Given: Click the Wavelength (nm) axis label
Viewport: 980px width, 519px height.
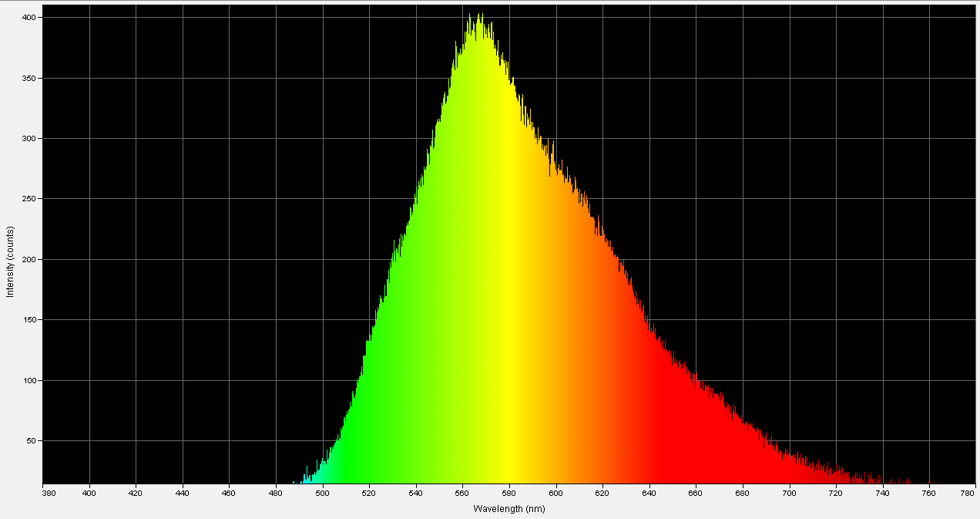Looking at the screenshot, I should tap(508, 509).
